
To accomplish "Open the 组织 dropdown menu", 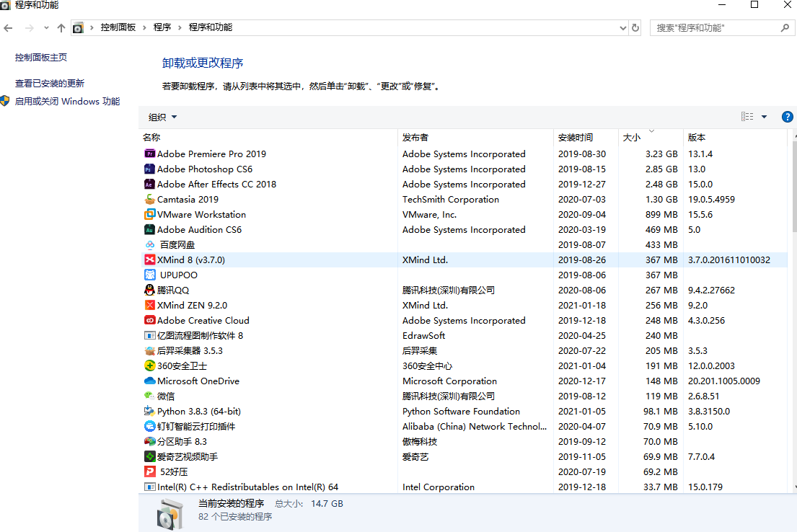I will [163, 118].
